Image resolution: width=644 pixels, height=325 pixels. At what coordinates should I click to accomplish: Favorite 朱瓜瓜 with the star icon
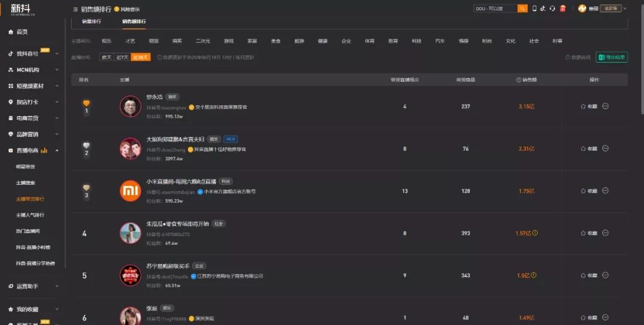(x=583, y=233)
